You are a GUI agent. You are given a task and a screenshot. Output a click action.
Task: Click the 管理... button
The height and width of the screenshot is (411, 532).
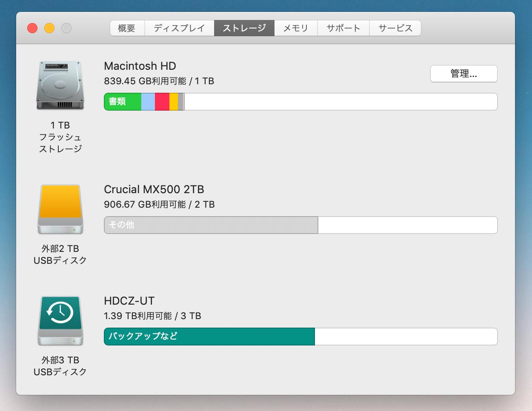click(464, 74)
